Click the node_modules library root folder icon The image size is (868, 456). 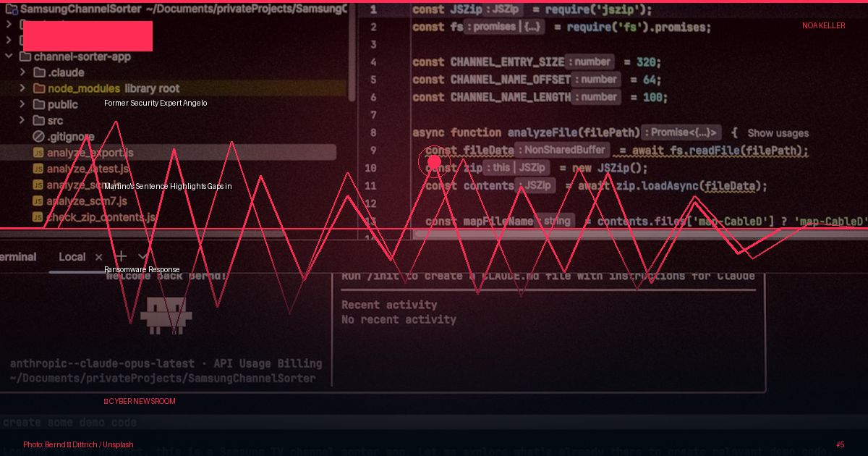coord(38,88)
